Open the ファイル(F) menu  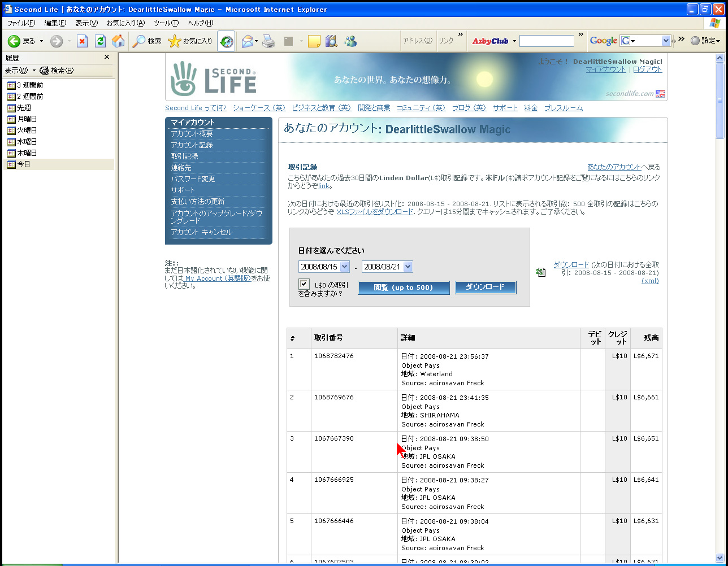coord(21,23)
